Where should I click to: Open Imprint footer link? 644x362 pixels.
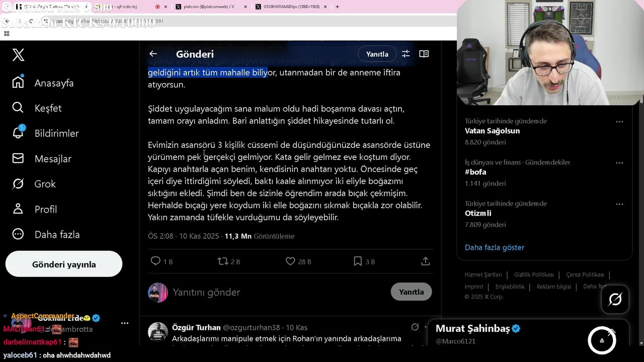pos(474,287)
